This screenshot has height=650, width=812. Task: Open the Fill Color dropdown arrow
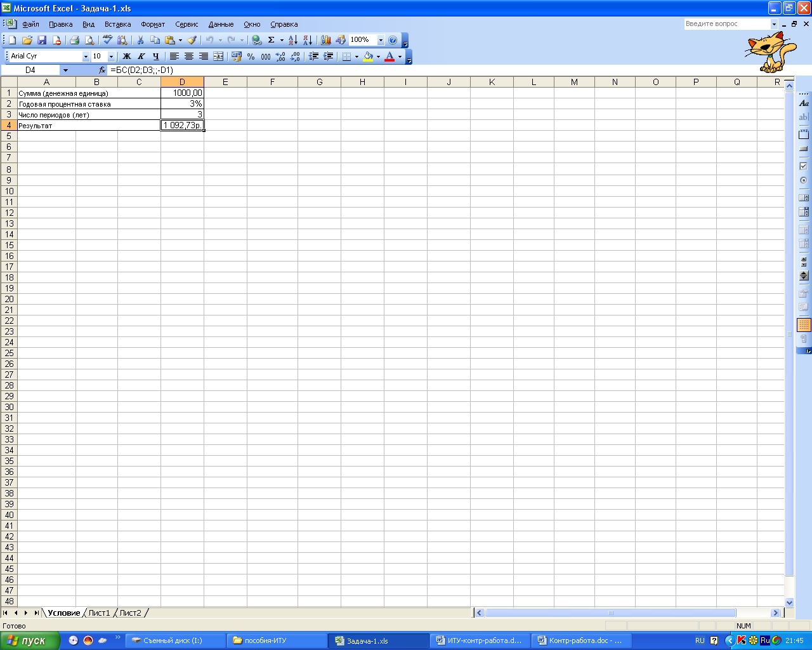point(378,56)
